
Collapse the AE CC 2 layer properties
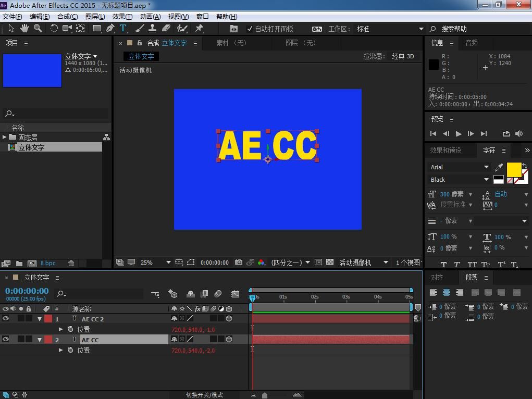coord(40,319)
